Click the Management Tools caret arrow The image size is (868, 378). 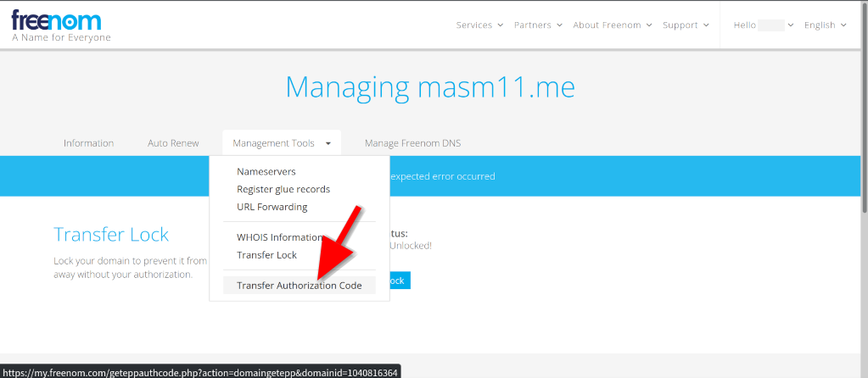328,144
